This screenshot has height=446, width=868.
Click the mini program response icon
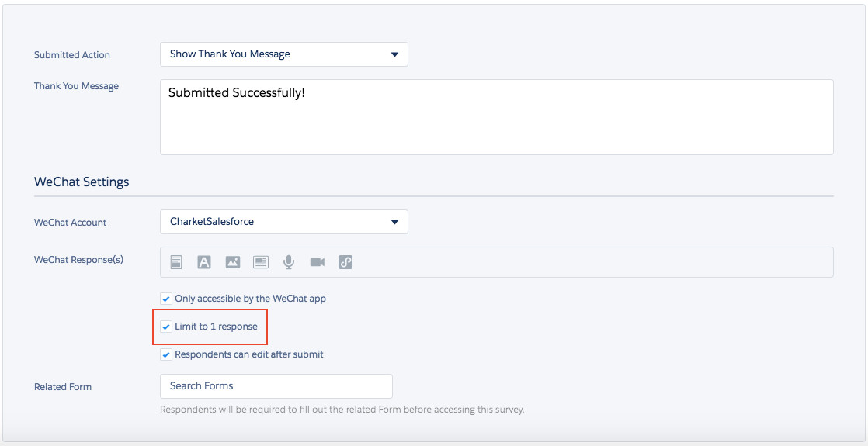(x=345, y=262)
